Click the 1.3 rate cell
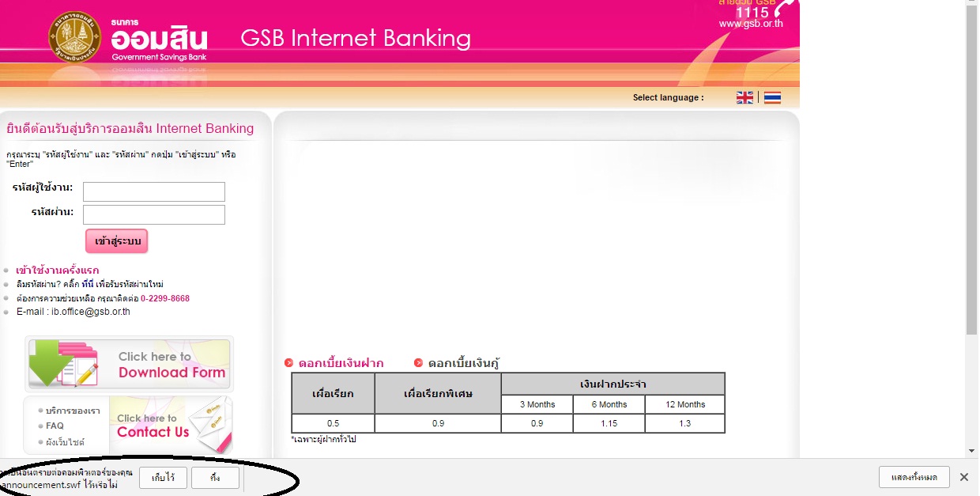 click(x=685, y=423)
